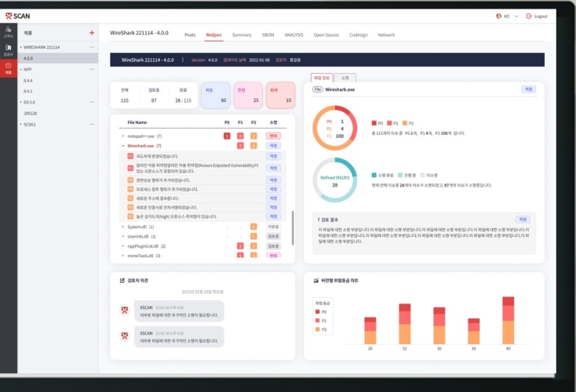The height and width of the screenshot is (392, 576).
Task: Expand the Userinfo.dll file row
Action: pos(123,236)
